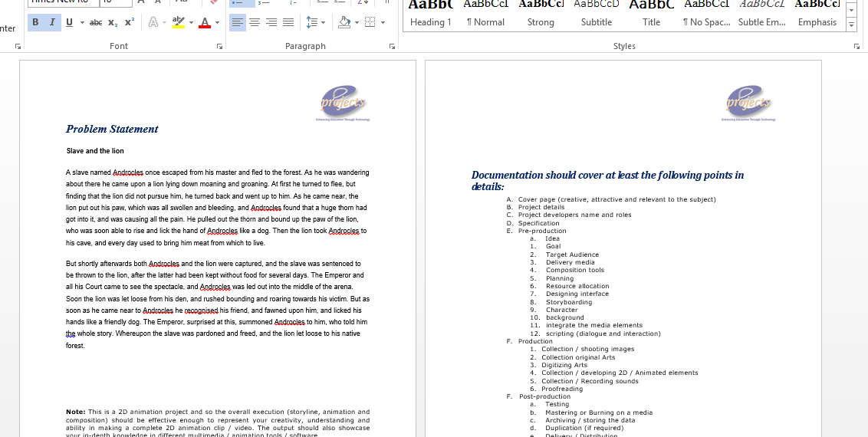This screenshot has height=437, width=868.
Task: Click the Target Audience list item
Action: 572,255
